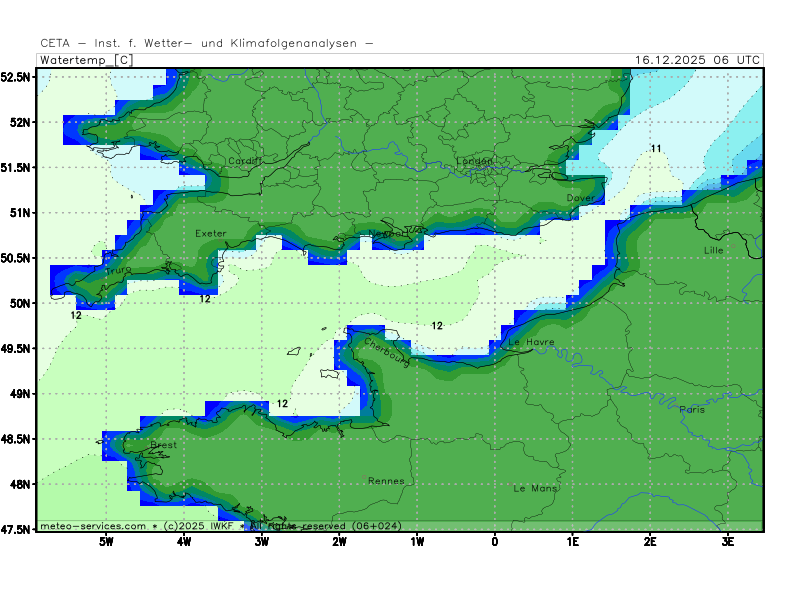Open the meteo-services.com footer link
The height and width of the screenshot is (600, 800).
click(x=92, y=525)
